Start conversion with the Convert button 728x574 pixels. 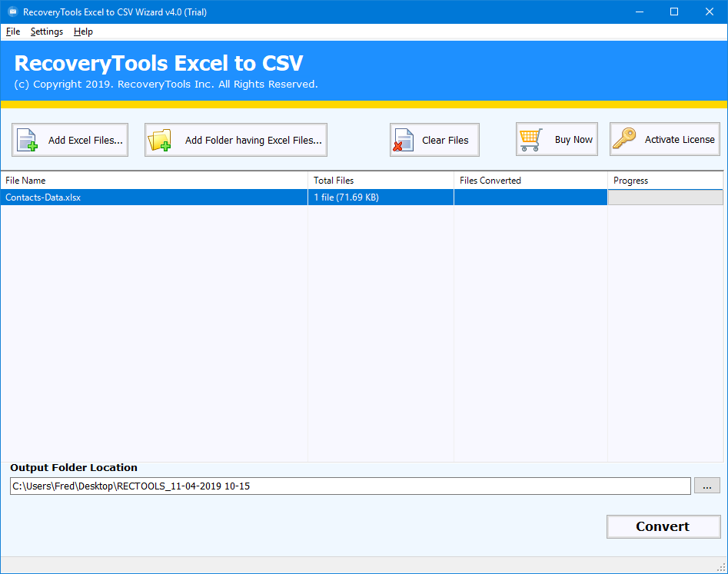point(663,526)
